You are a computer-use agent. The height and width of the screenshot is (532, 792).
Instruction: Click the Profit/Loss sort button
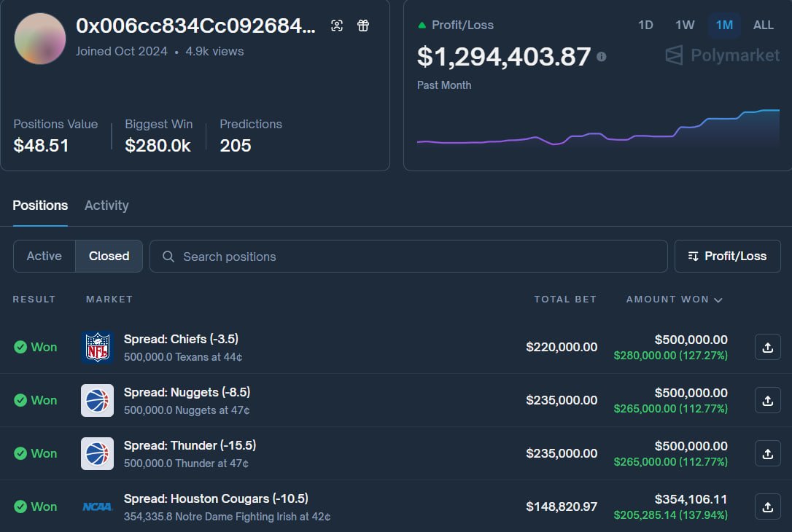tap(727, 256)
